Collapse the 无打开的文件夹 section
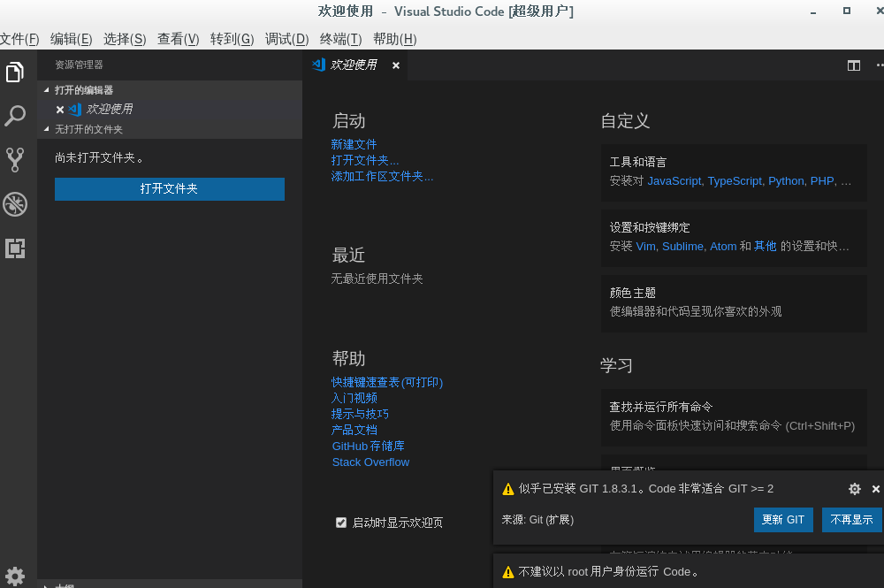This screenshot has width=884, height=588. (x=46, y=129)
